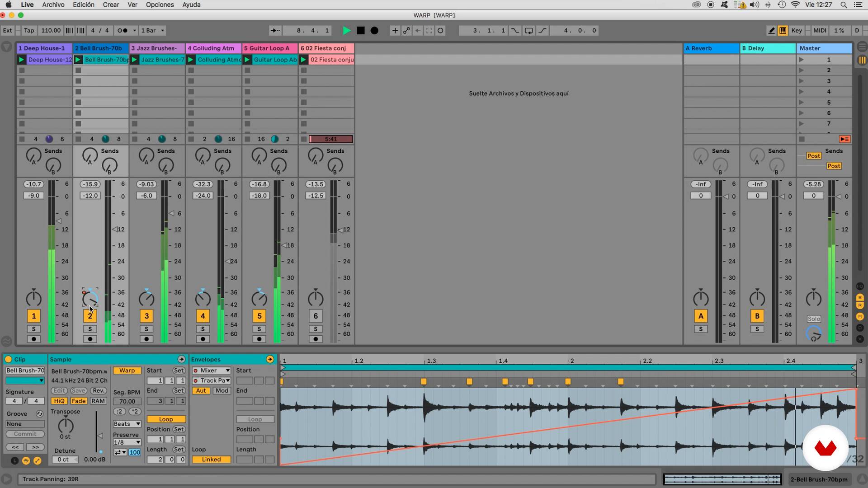This screenshot has height=488, width=868.
Task: Open the Track Pan control chooser dropdown
Action: pos(212,380)
